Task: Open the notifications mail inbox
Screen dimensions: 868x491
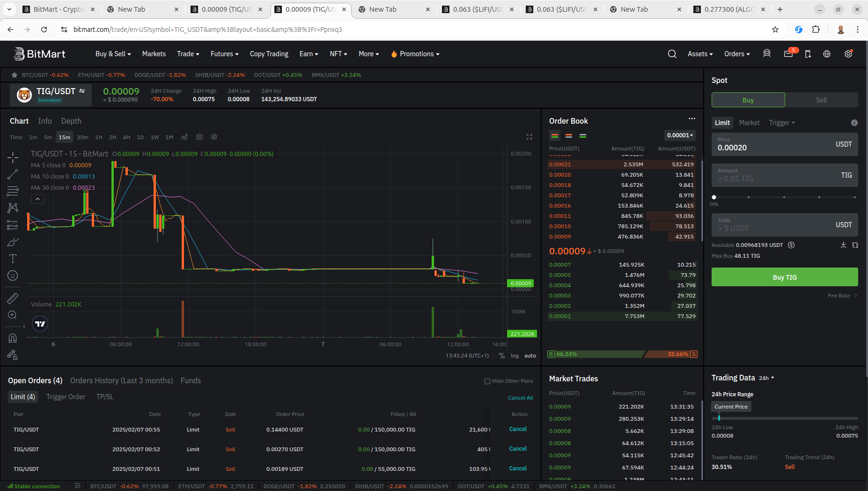Action: click(x=788, y=54)
